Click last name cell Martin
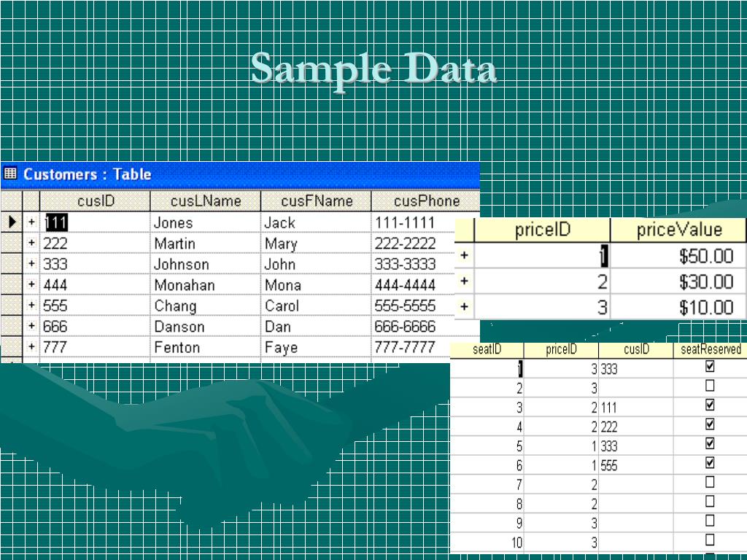747x560 pixels. pyautogui.click(x=206, y=243)
